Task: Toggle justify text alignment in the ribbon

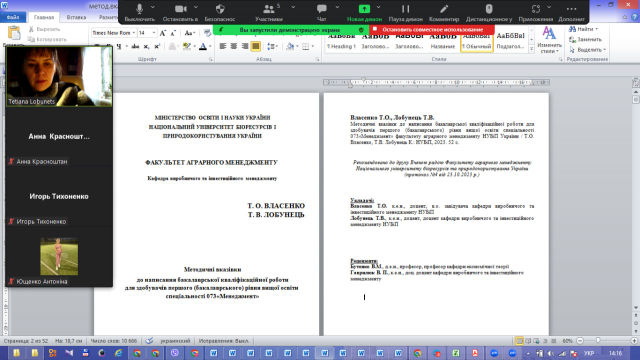Action: 256,47
